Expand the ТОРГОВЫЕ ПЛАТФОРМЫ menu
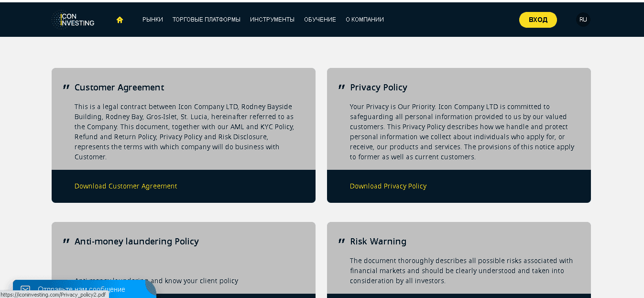This screenshot has height=298, width=644. (x=206, y=20)
